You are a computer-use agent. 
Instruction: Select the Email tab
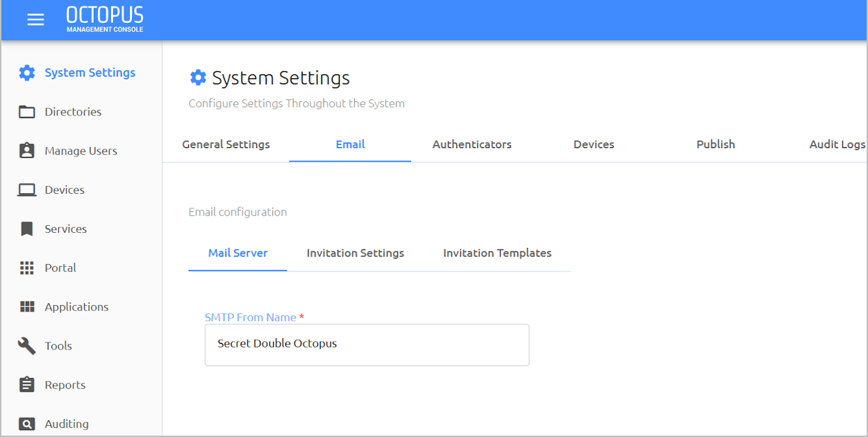pyautogui.click(x=350, y=145)
